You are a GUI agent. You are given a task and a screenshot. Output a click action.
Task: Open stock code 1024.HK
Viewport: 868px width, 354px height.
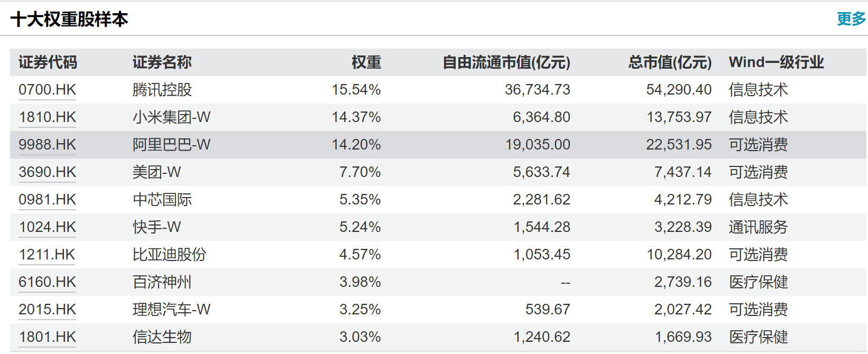point(48,227)
